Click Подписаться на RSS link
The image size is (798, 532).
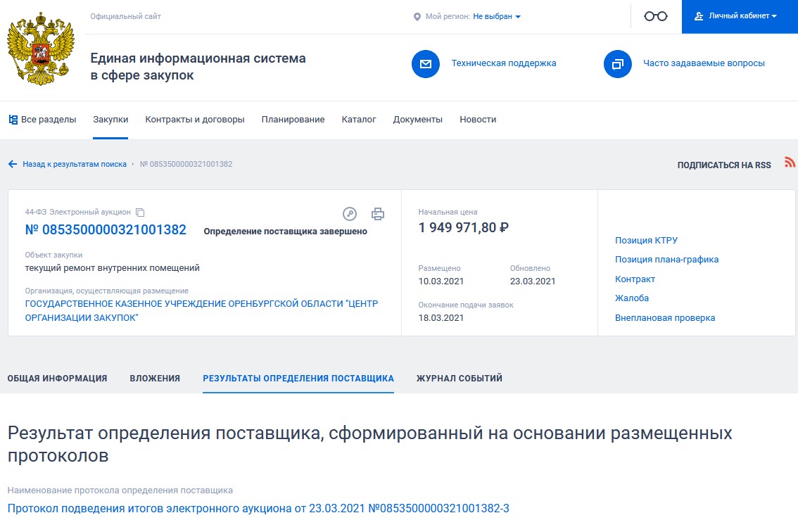723,165
